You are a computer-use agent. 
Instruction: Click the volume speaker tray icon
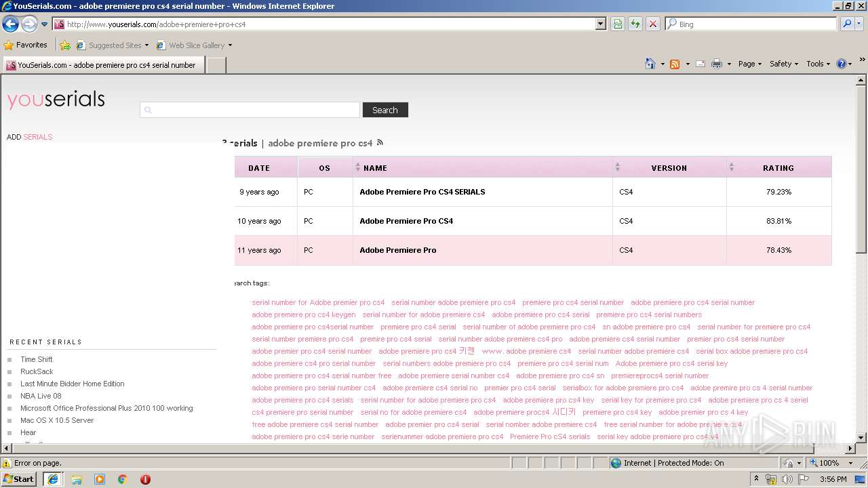[x=787, y=479]
